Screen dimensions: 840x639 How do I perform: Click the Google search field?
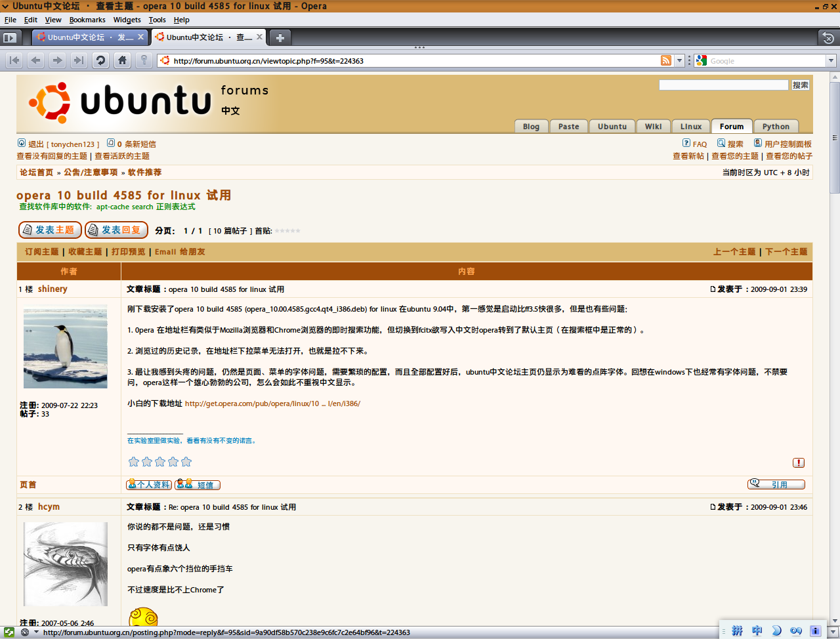click(766, 60)
